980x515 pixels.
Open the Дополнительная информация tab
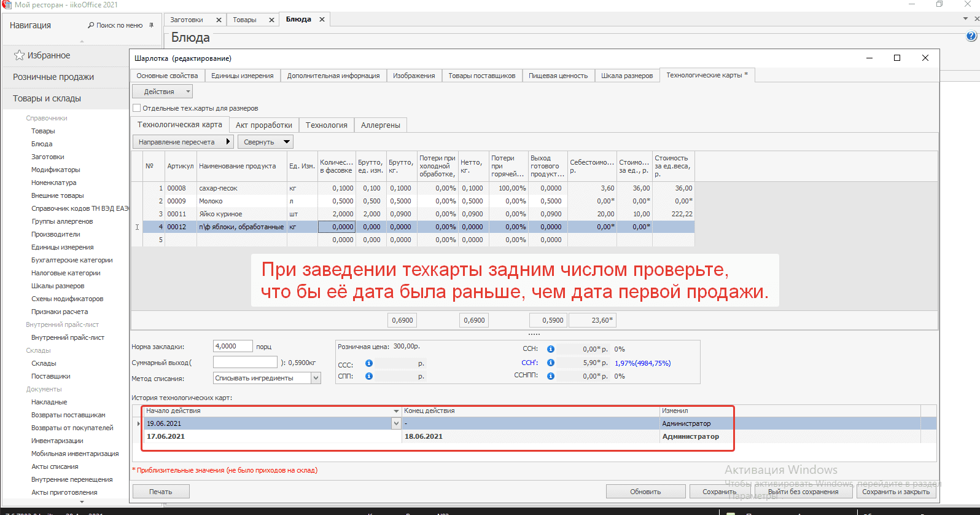(333, 76)
